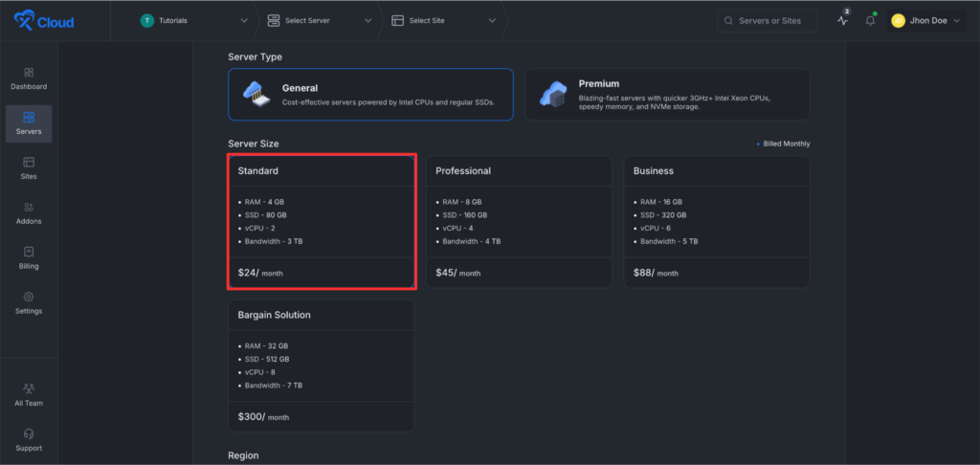Screen dimensions: 980x465
Task: Open the notifications bell
Action: (870, 21)
